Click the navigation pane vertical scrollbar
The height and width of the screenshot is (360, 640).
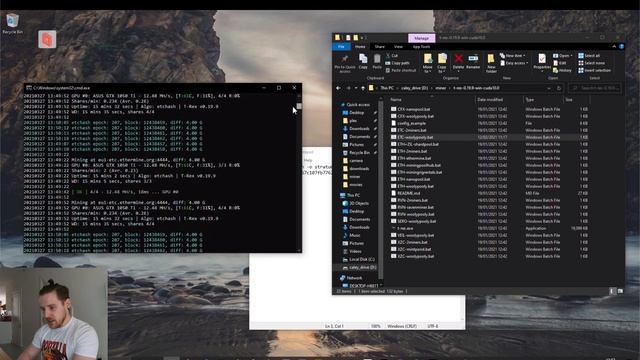(381, 190)
